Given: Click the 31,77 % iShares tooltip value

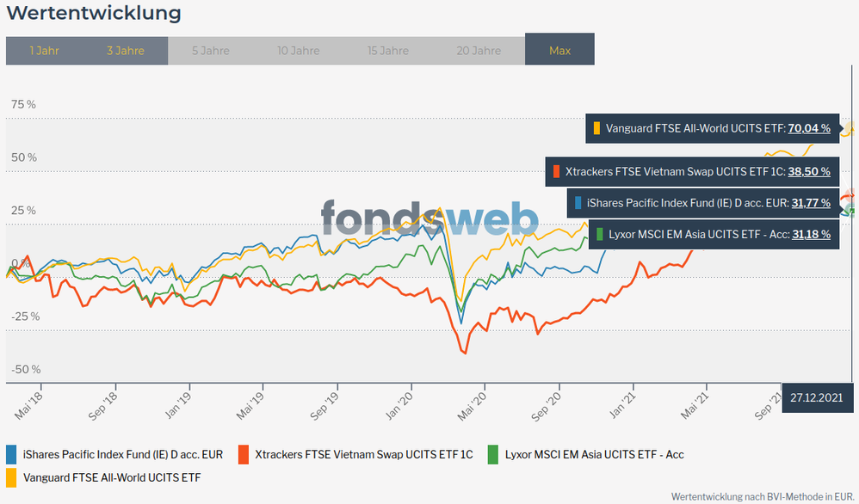Looking at the screenshot, I should click(x=811, y=203).
